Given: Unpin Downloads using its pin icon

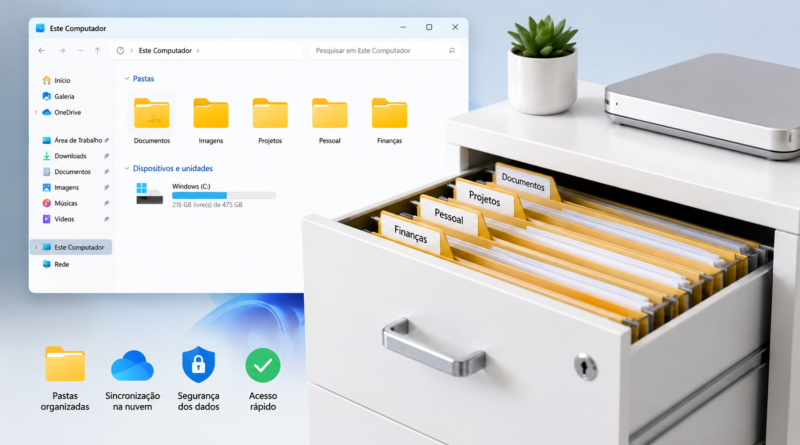Looking at the screenshot, I should [x=106, y=156].
